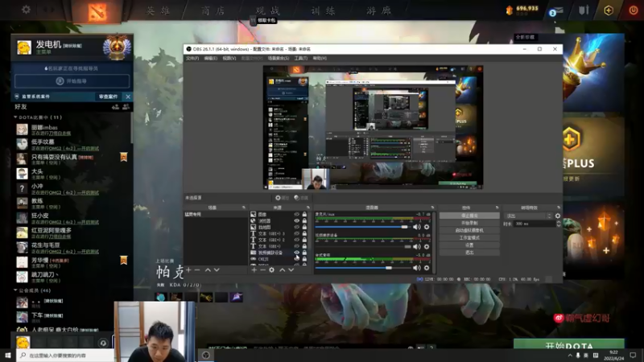Image resolution: width=644 pixels, height=362 pixels.
Task: Click the Dota 2 logo home button
Action: coord(97,11)
